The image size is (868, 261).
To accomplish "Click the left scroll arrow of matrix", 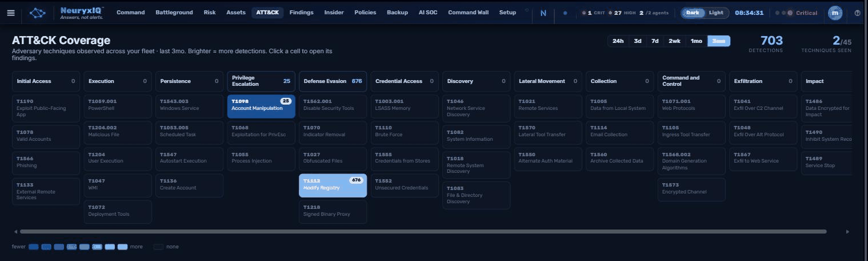I will 15,232.
